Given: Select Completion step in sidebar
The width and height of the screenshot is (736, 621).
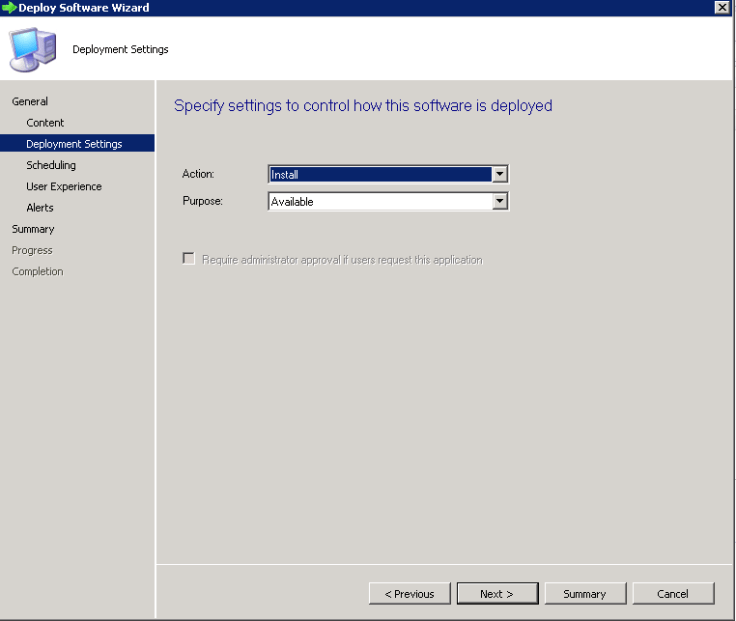Looking at the screenshot, I should pyautogui.click(x=37, y=271).
